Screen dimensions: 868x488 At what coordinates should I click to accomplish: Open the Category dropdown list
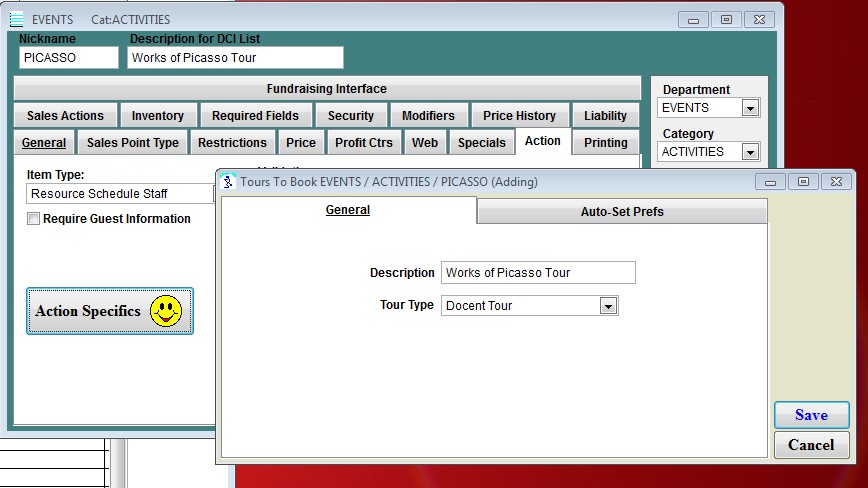pyautogui.click(x=750, y=152)
